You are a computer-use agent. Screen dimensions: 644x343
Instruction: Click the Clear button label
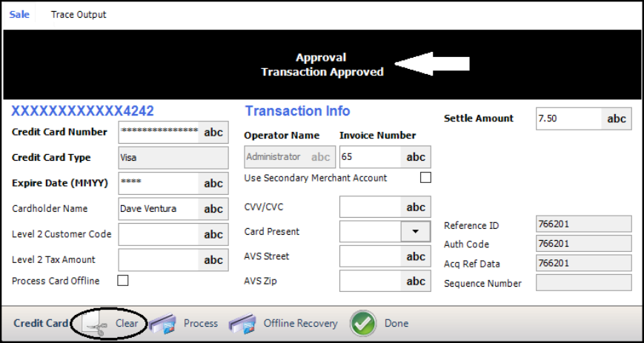tap(127, 323)
